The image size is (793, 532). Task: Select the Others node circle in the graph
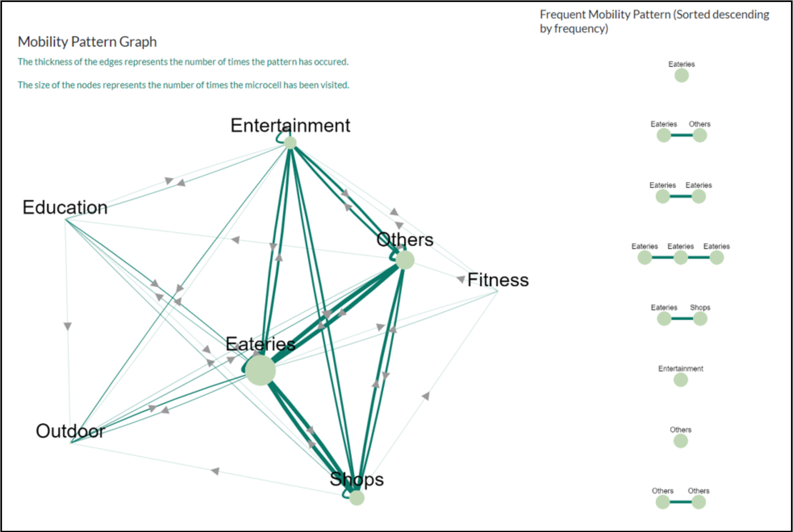[x=405, y=260]
